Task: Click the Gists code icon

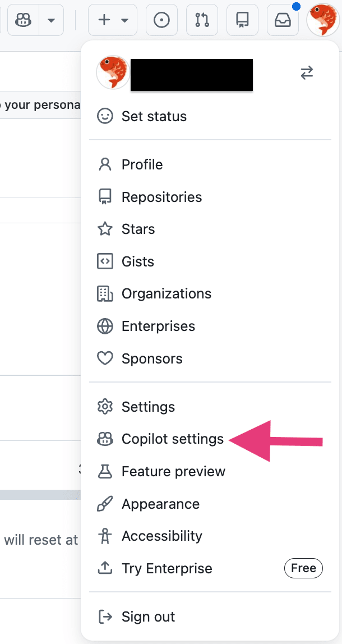Action: pos(105,261)
